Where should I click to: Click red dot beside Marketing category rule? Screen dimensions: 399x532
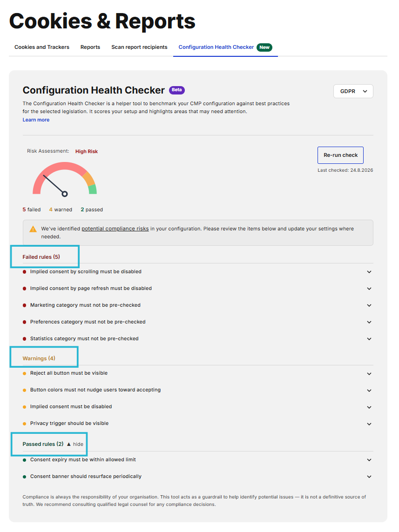click(24, 305)
